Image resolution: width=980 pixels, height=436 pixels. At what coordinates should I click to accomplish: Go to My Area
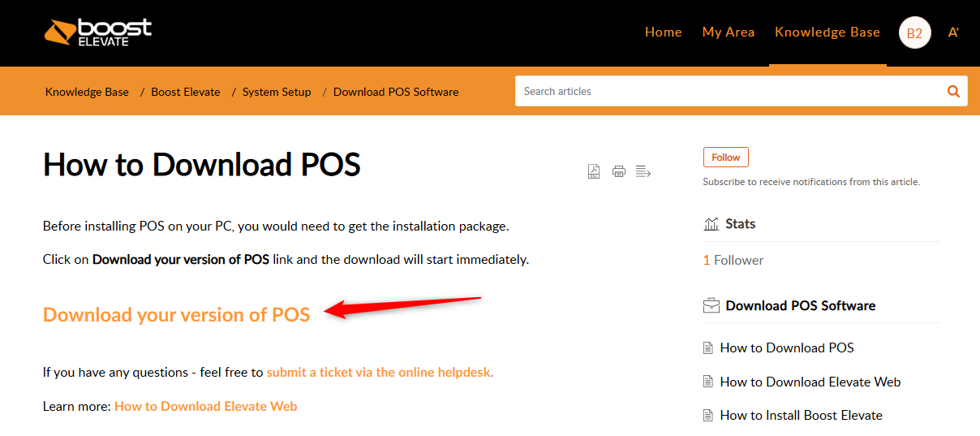click(729, 32)
